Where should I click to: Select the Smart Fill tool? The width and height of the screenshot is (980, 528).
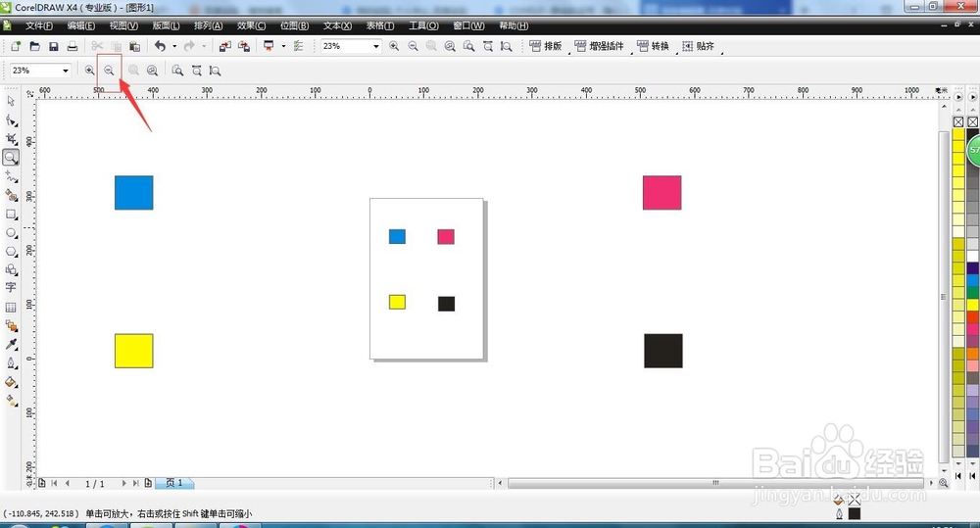click(11, 195)
